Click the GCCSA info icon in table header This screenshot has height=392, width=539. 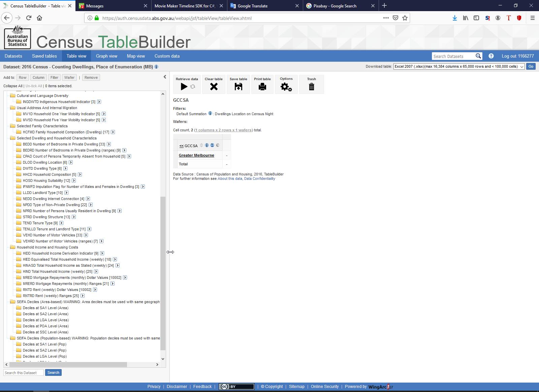pos(207,145)
